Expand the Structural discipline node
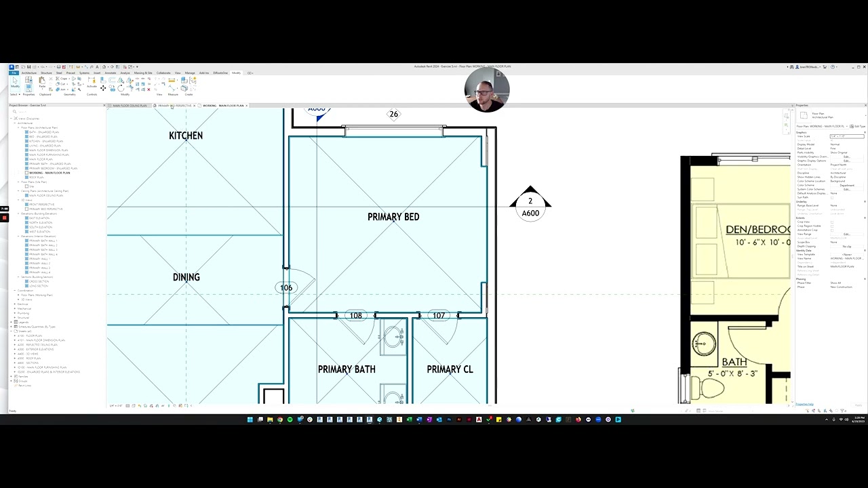 [x=15, y=317]
